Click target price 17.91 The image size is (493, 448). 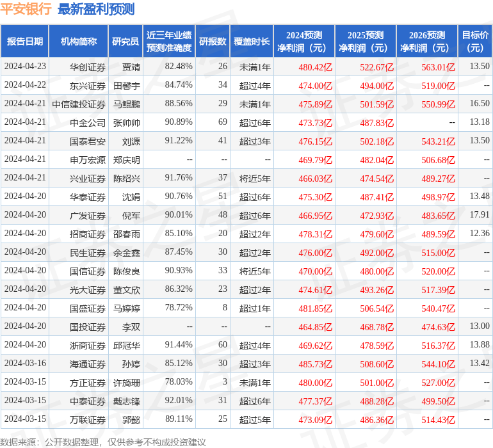coord(480,215)
